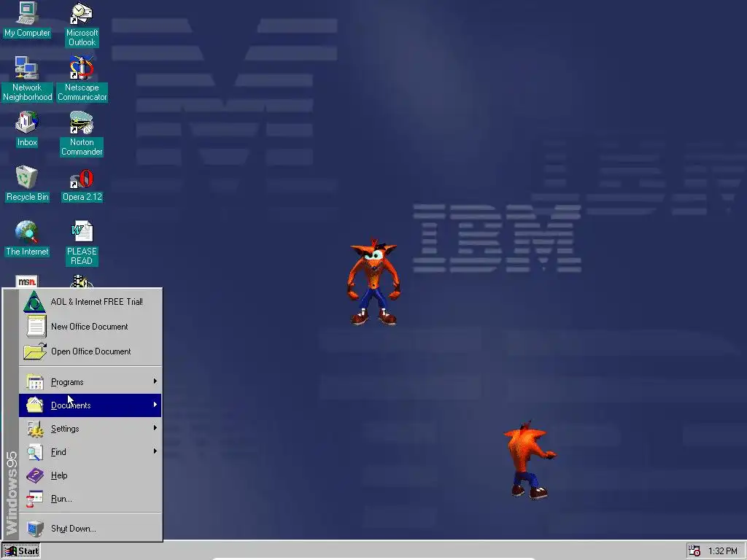747x560 pixels.
Task: Choose AOL & Internet FREE Trial! entry
Action: 90,302
